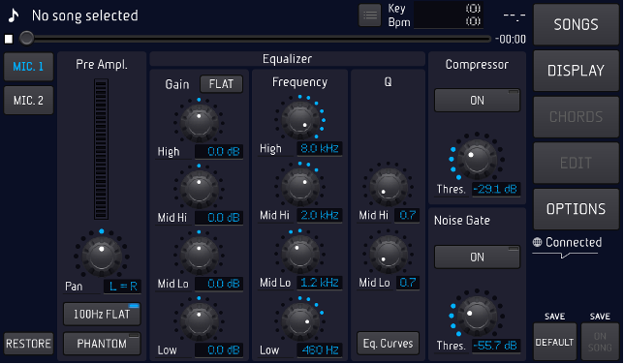
Task: Click Mid Hi frequency value 2.0 kHz
Action: [x=320, y=215]
